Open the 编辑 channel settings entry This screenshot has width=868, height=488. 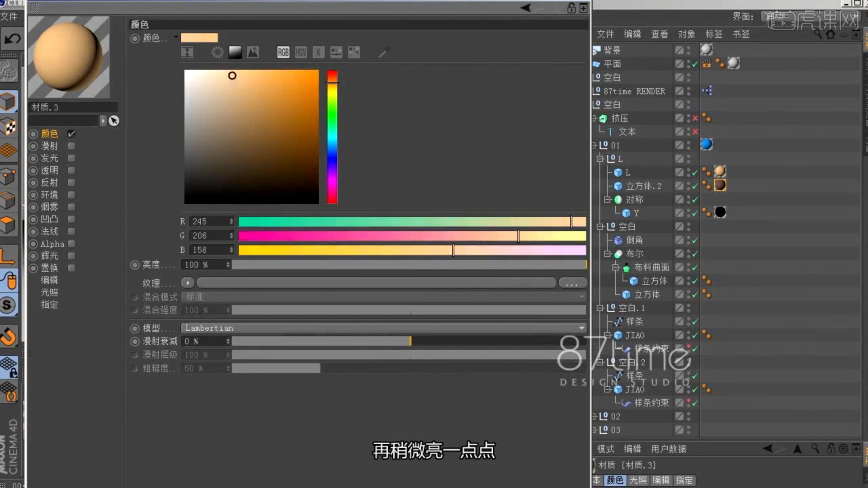coord(49,280)
